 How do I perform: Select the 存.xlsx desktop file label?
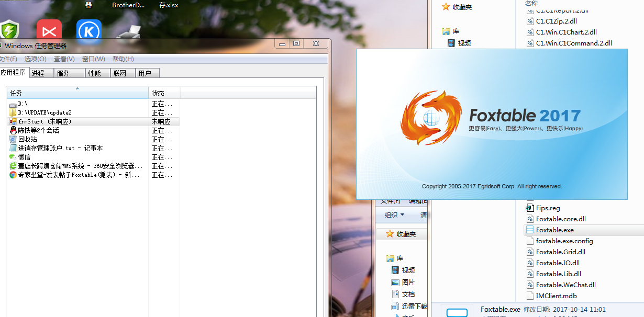pos(168,5)
